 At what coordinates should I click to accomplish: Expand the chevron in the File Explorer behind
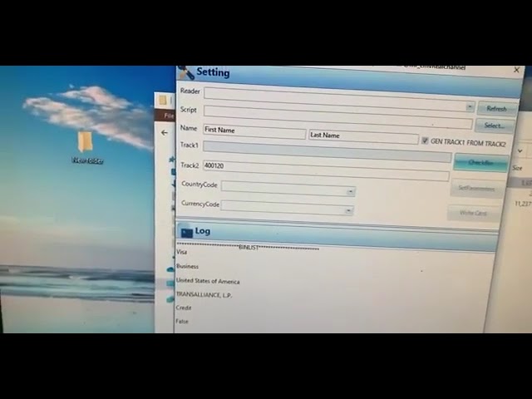520,150
